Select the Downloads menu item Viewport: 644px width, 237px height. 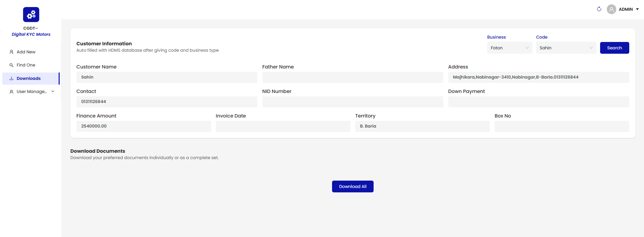point(29,79)
